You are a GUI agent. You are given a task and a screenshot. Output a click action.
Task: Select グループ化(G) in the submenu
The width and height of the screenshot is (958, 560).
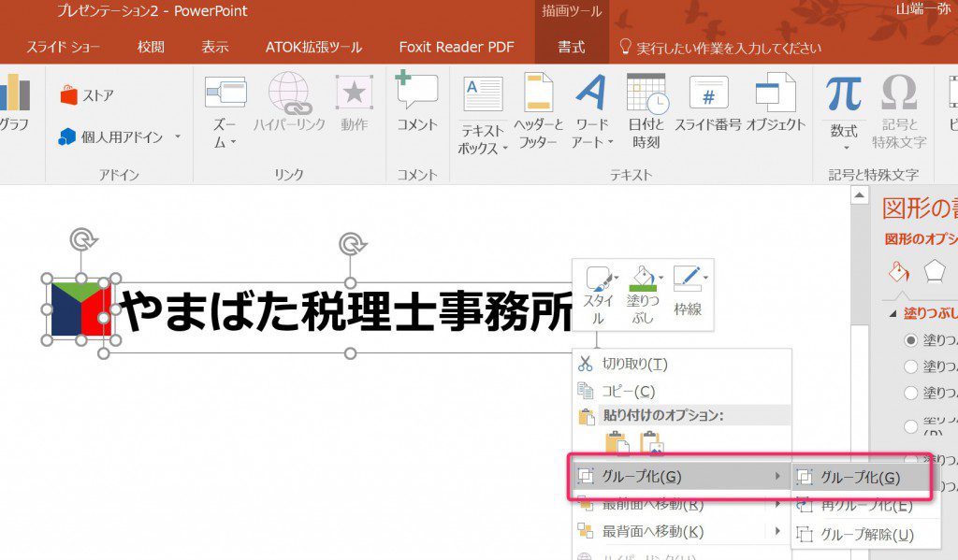click(861, 478)
